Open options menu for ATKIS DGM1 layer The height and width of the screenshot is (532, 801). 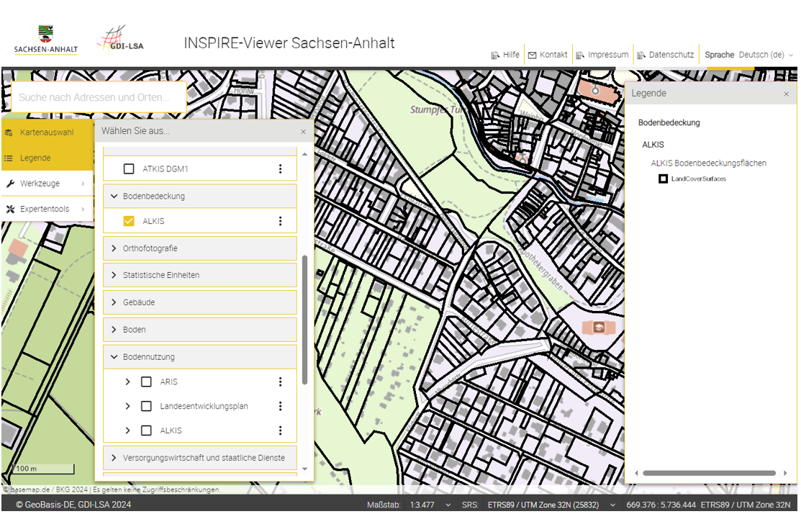281,169
